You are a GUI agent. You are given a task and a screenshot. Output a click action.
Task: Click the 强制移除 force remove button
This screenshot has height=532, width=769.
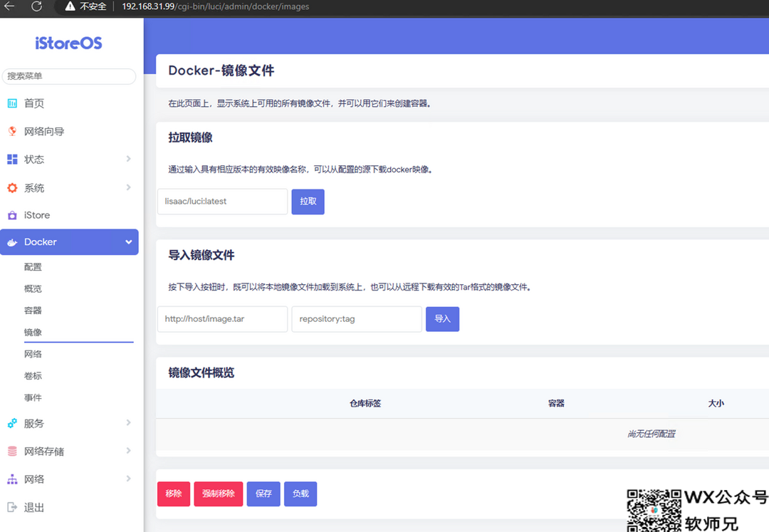(x=219, y=494)
